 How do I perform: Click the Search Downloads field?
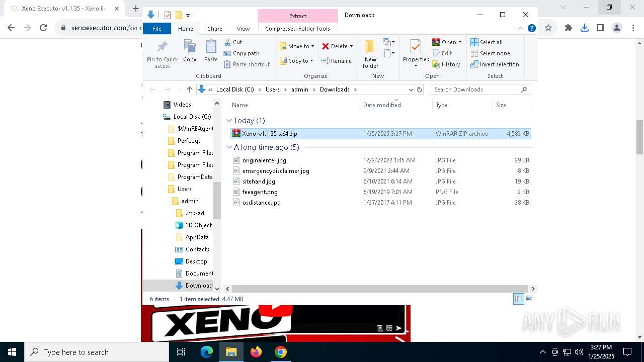[x=480, y=89]
